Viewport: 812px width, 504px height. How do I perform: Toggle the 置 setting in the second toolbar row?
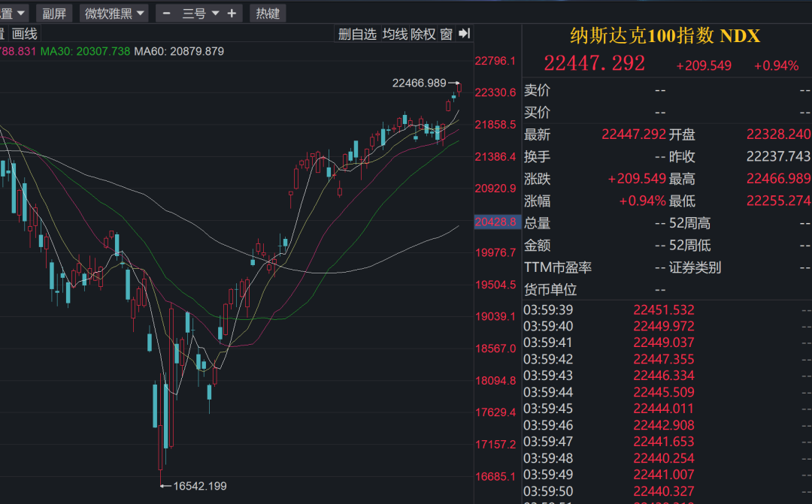point(5,33)
